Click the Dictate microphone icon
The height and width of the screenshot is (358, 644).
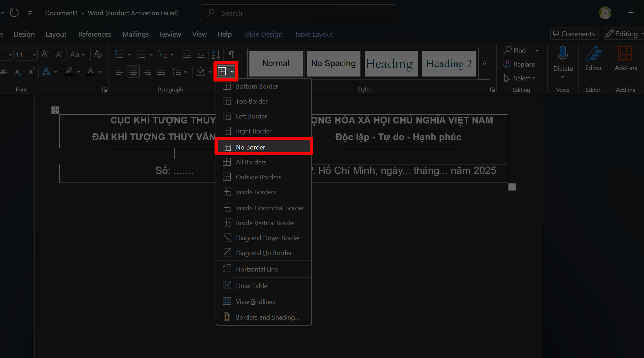563,54
